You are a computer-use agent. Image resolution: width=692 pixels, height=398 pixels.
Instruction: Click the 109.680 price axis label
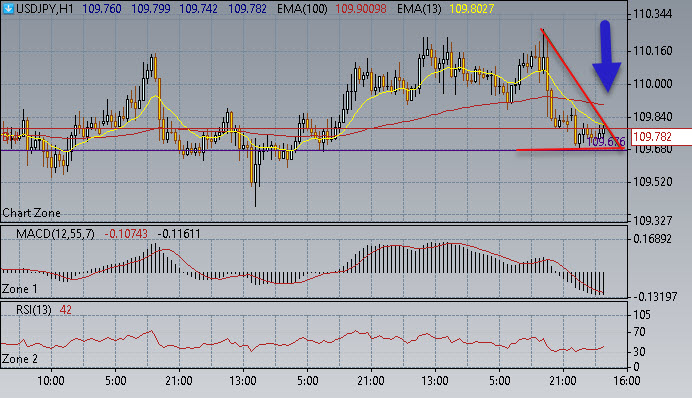tap(652, 149)
